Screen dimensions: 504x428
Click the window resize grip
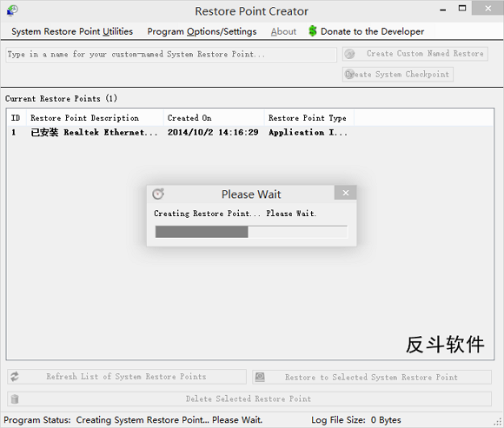point(499,422)
